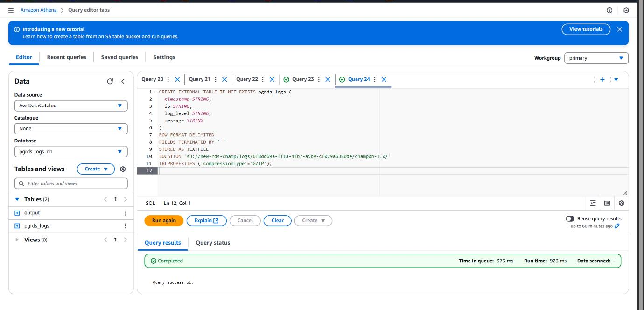This screenshot has height=310, width=644.
Task: Select the Query 20 tab
Action: point(153,79)
